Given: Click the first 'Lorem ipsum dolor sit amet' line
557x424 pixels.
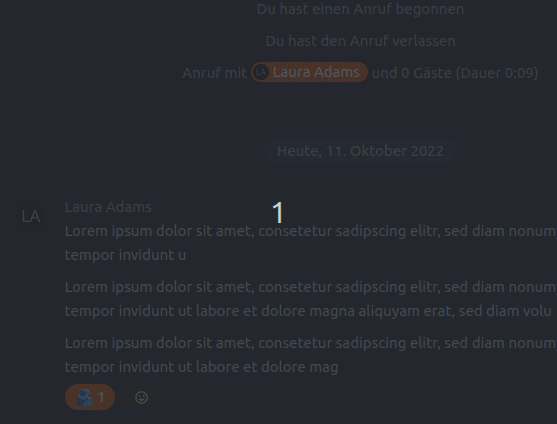Looking at the screenshot, I should pyautogui.click(x=311, y=231).
